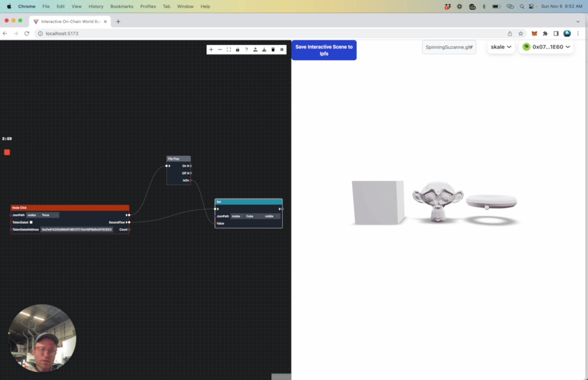This screenshot has width=588, height=380.
Task: Open the MetaMask fox extension
Action: point(534,33)
